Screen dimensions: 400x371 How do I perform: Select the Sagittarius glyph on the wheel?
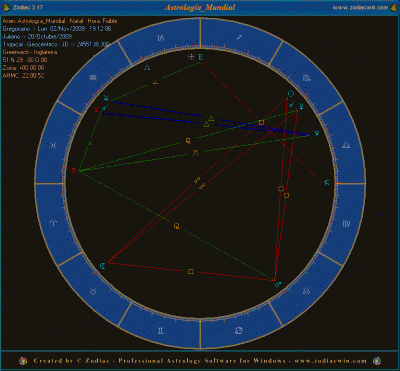coord(239,38)
